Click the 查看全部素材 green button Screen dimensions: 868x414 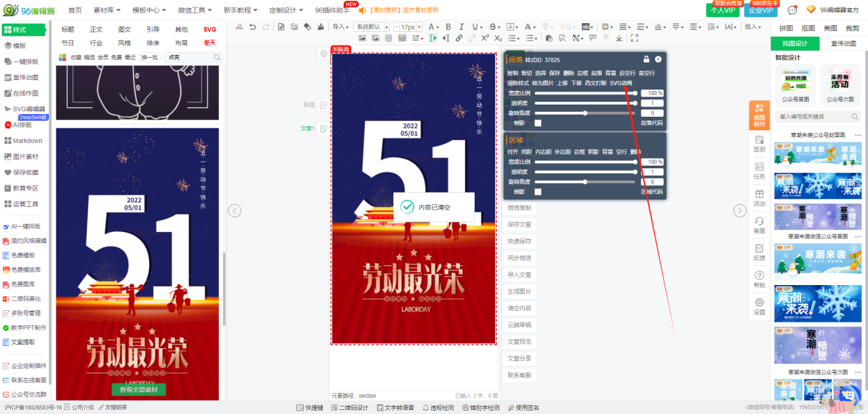coord(138,390)
